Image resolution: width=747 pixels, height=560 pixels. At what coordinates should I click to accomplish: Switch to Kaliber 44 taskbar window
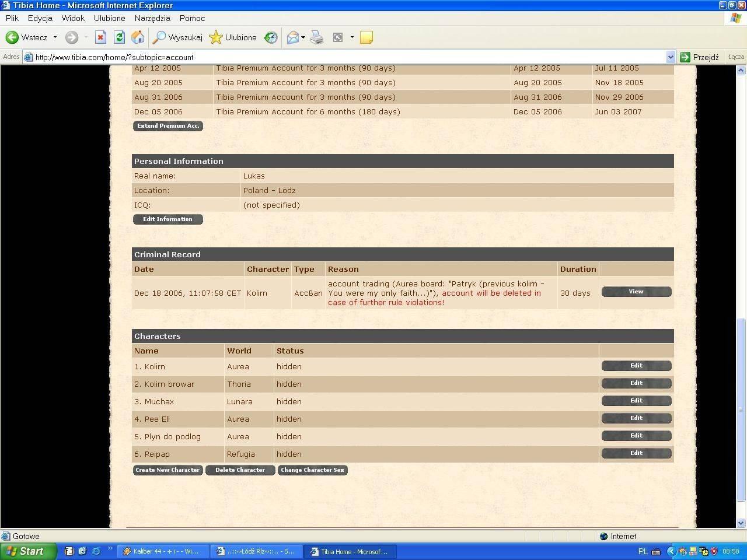click(163, 551)
